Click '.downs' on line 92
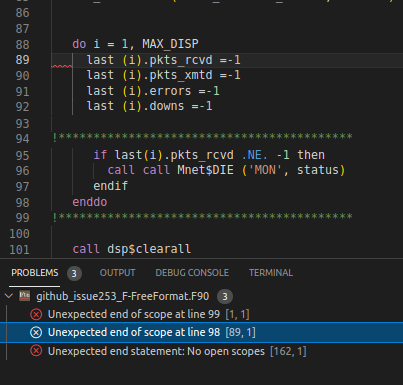The height and width of the screenshot is (385, 403). (x=163, y=106)
